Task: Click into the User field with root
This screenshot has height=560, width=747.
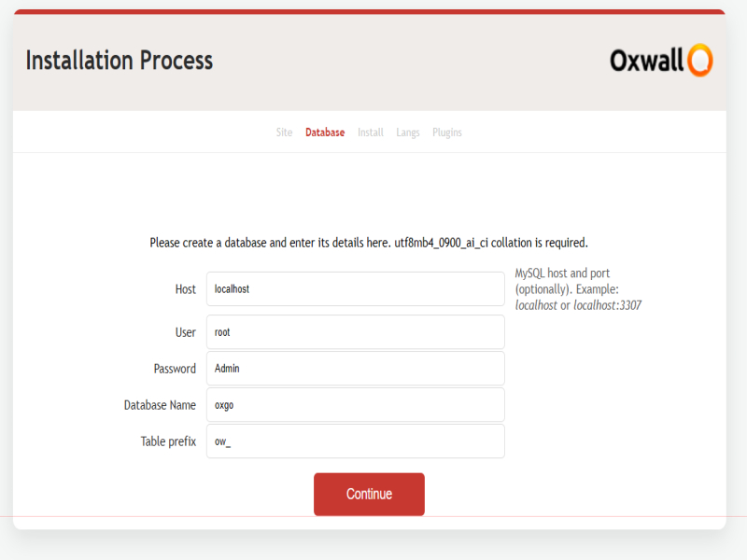Action: 355,332
